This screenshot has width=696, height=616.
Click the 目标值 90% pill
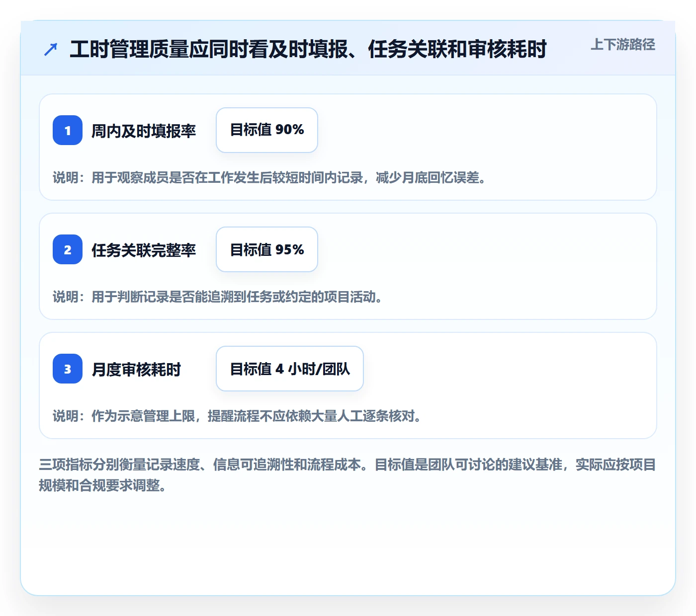tap(267, 130)
